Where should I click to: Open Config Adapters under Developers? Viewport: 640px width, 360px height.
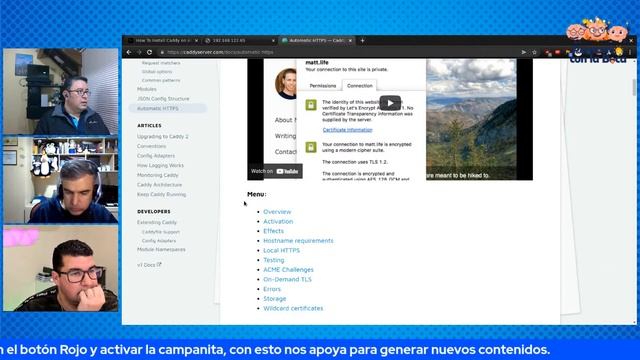pos(159,241)
